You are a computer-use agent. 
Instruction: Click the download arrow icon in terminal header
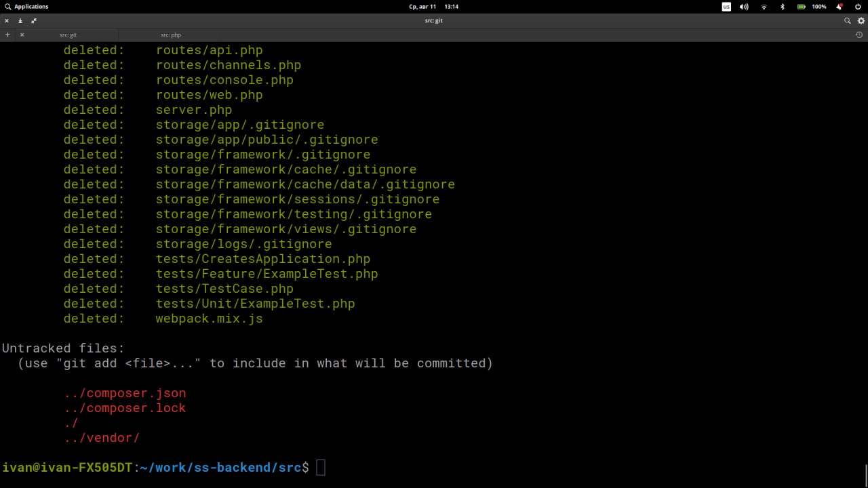tap(20, 21)
